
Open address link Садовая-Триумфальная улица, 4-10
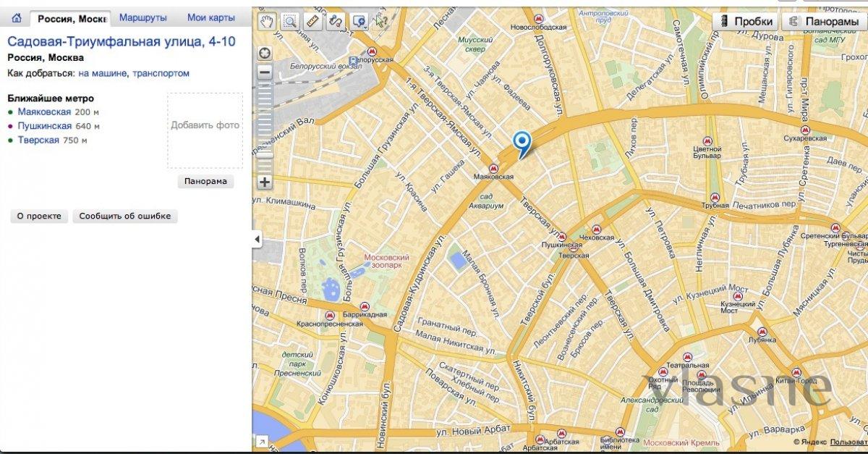tap(122, 41)
